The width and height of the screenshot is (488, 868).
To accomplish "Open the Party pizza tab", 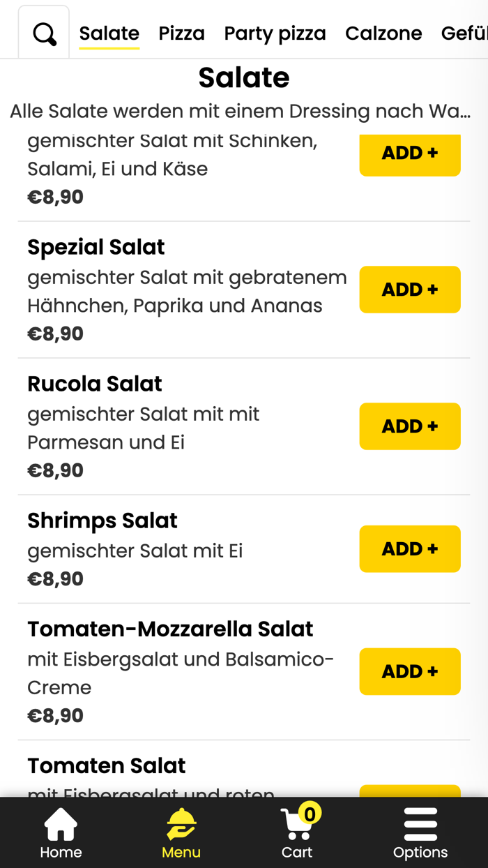I will [x=275, y=33].
